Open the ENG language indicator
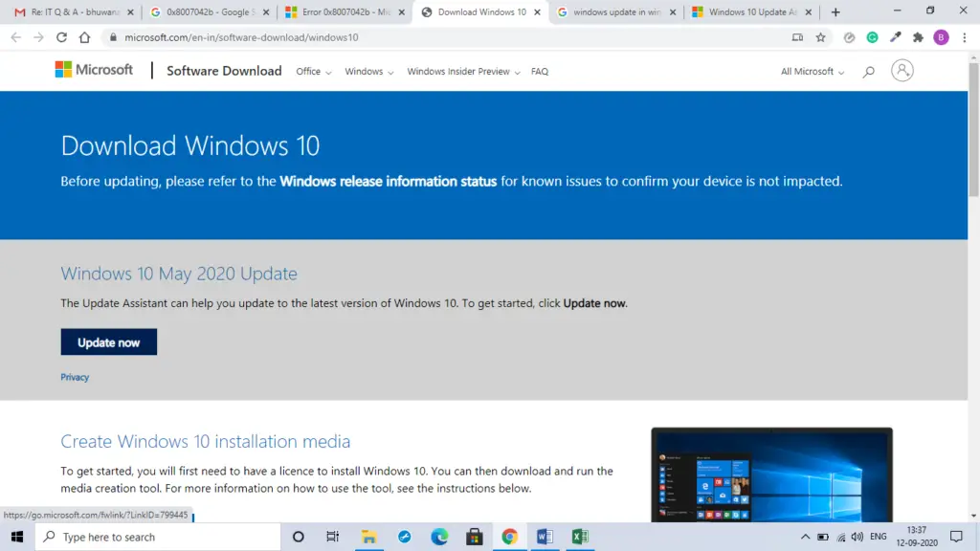Image resolution: width=980 pixels, height=551 pixels. (879, 537)
